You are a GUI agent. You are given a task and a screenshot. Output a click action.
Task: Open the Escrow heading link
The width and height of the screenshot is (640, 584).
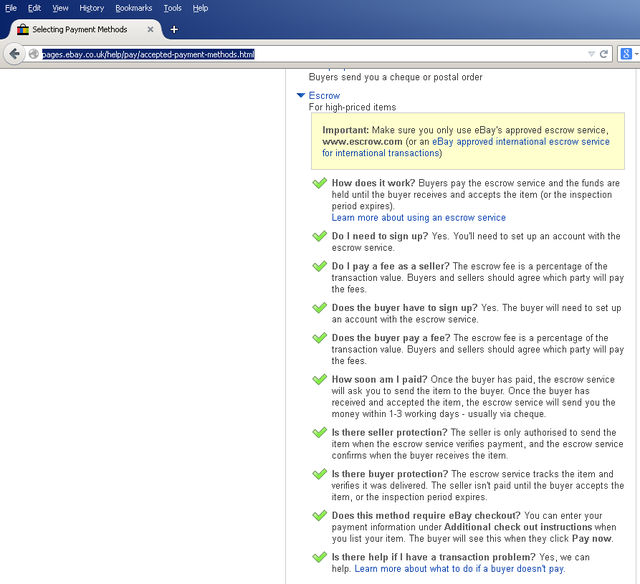click(324, 95)
